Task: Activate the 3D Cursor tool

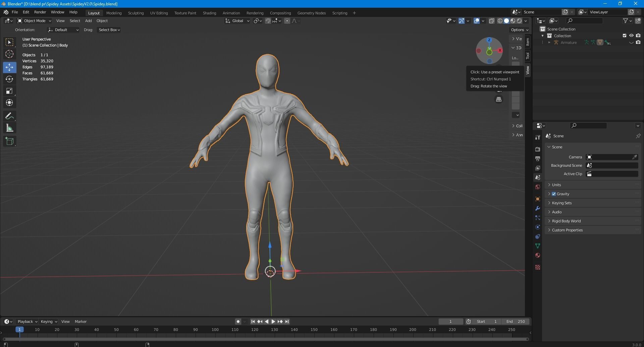Action: [9, 54]
